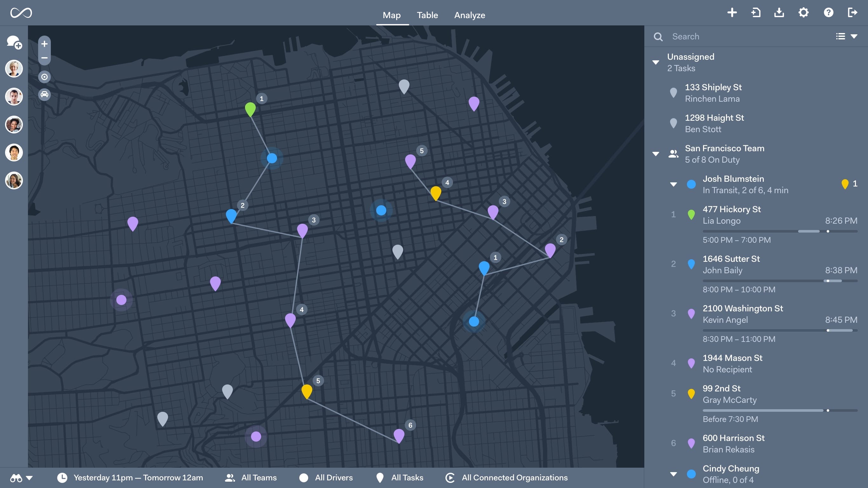Viewport: 868px width, 488px height.
Task: Adjust the time slider for 477 Hickory St
Action: pos(828,232)
